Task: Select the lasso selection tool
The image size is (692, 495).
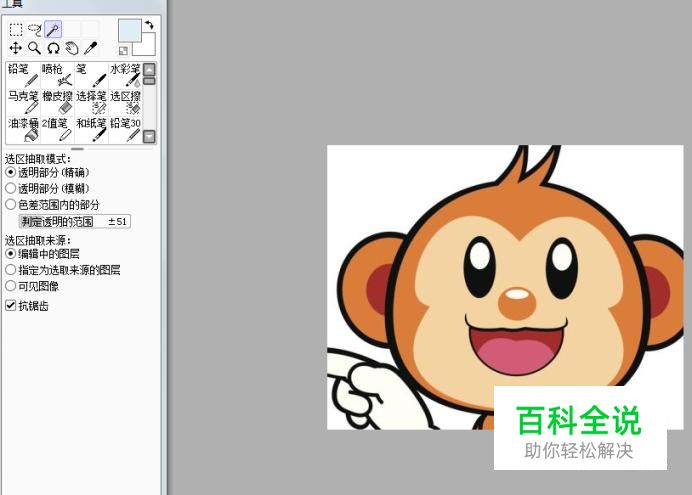Action: pyautogui.click(x=34, y=29)
